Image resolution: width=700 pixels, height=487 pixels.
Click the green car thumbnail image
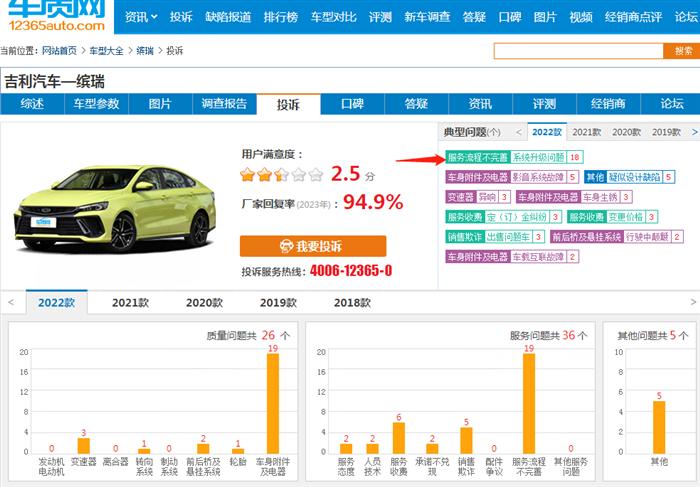pos(115,208)
